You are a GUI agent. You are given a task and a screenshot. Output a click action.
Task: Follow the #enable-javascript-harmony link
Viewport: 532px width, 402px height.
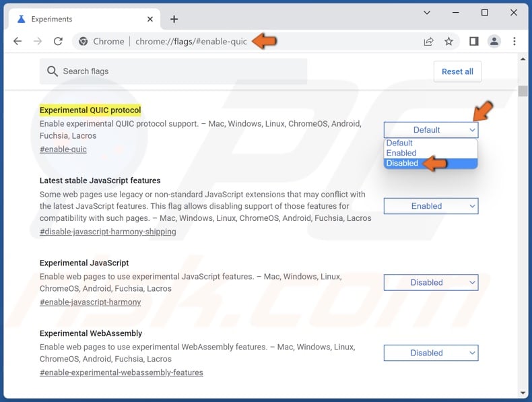coord(90,302)
